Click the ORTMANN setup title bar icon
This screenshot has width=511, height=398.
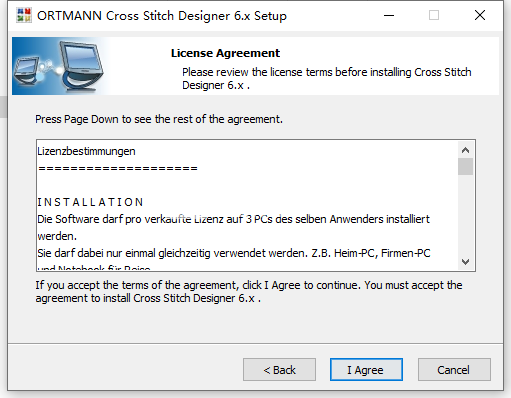click(24, 15)
